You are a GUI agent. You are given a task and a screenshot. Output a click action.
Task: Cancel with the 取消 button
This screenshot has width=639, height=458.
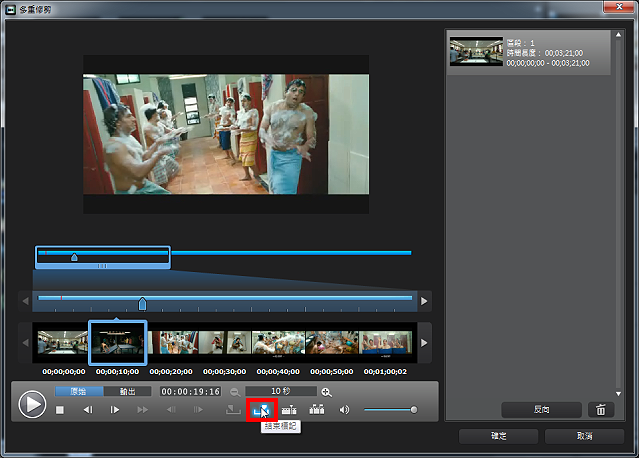coord(584,436)
